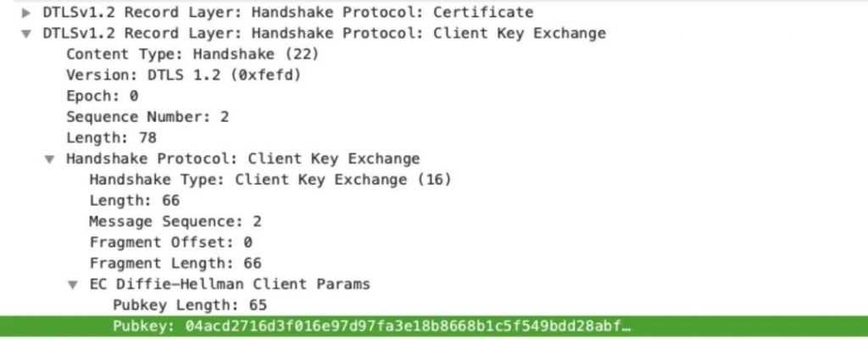Select the Pubkey Length: 65 field
868x339 pixels.
point(190,305)
